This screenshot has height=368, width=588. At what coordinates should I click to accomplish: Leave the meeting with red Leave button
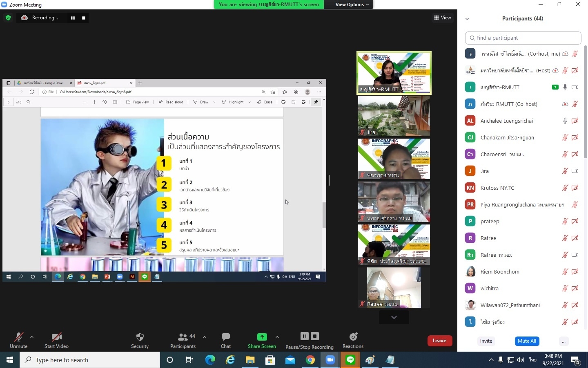[x=439, y=341]
